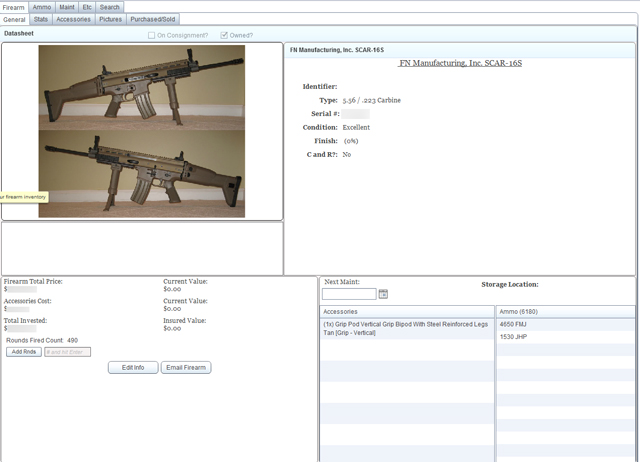The image size is (640, 462).
Task: Select the 4650 FMJ ammo row
Action: [x=565, y=324]
